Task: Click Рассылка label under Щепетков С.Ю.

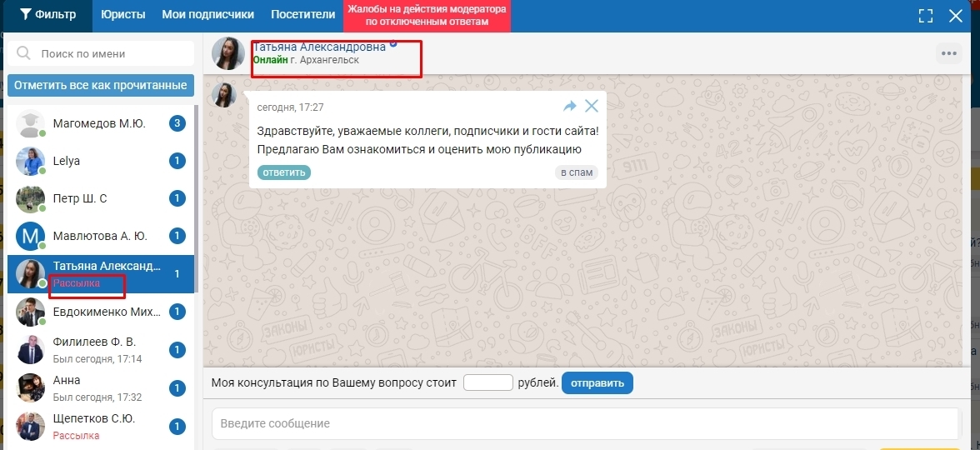Action: point(77,436)
